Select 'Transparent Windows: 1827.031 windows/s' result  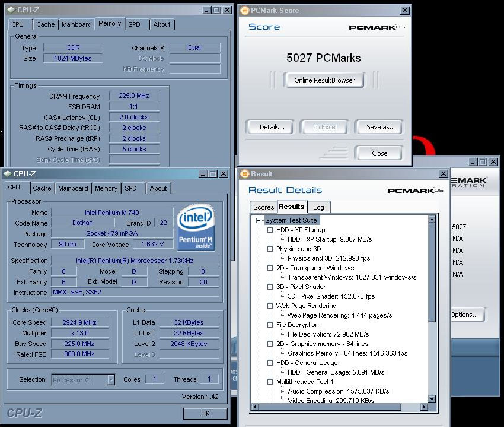(x=352, y=277)
